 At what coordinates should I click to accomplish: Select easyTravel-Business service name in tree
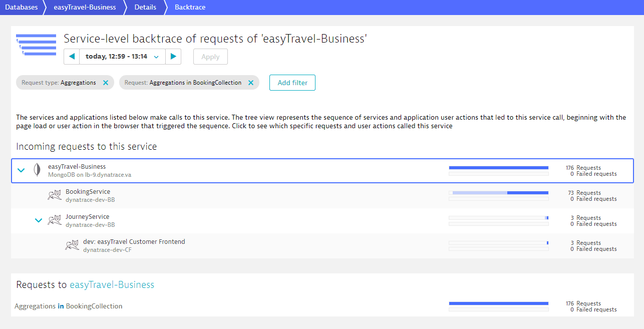coord(77,166)
